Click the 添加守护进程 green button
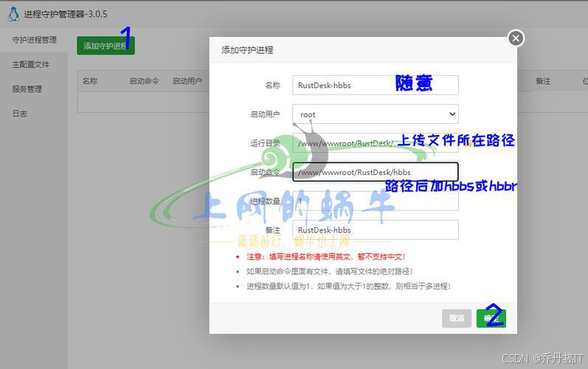 (x=106, y=46)
